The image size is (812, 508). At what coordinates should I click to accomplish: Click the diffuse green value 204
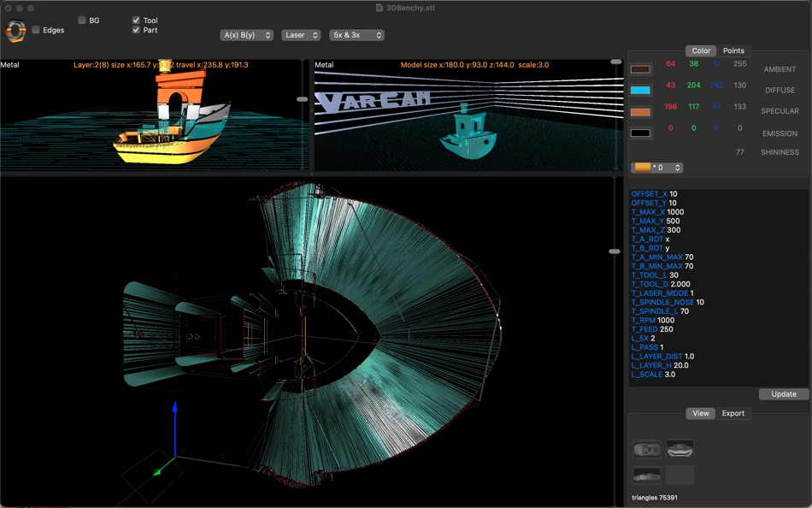[694, 85]
